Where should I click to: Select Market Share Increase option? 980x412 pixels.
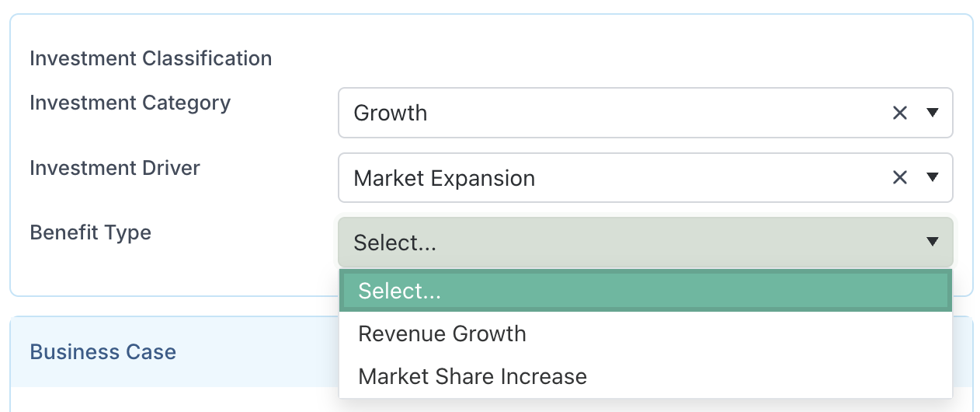(472, 376)
